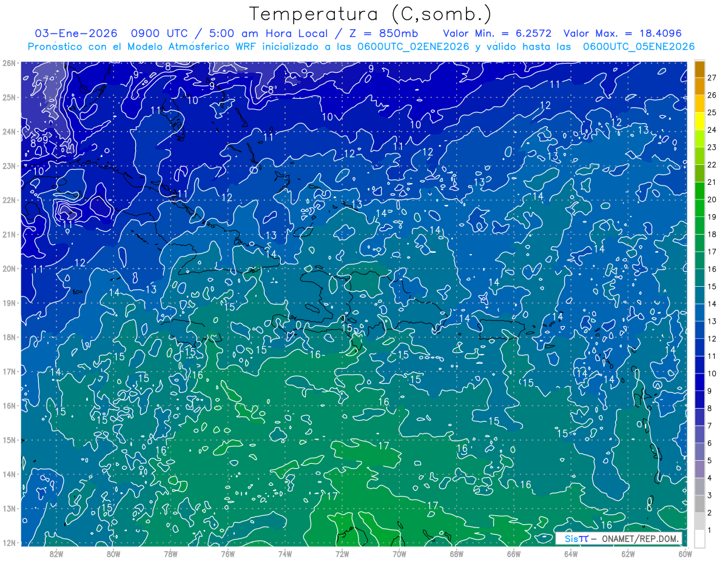Click longitude axis label "60W"
Image resolution: width=728 pixels, height=562 pixels.
(x=685, y=554)
